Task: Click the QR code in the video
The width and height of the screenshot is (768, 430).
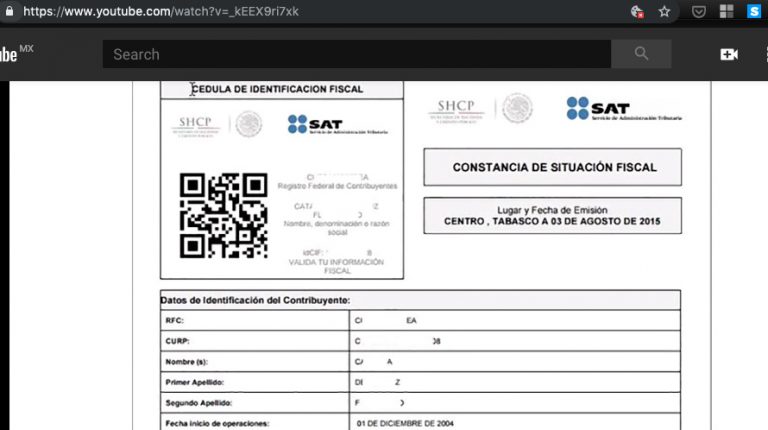Action: click(x=223, y=216)
